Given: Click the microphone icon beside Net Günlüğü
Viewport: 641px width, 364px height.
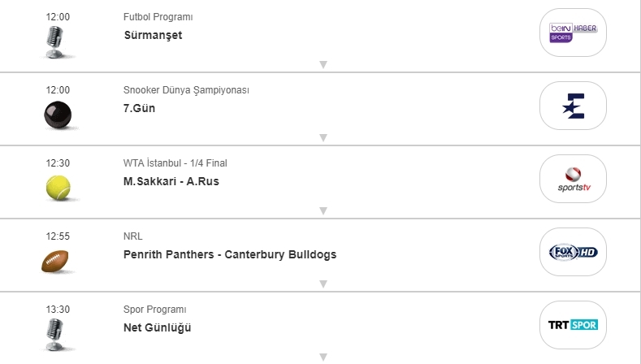Looking at the screenshot, I should [x=56, y=335].
